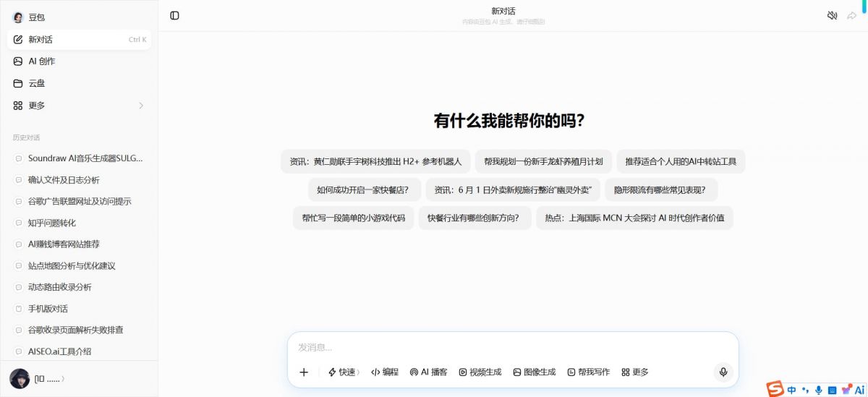Choose the AI 播客 skill
Screen dimensions: 868x397
tap(428, 372)
